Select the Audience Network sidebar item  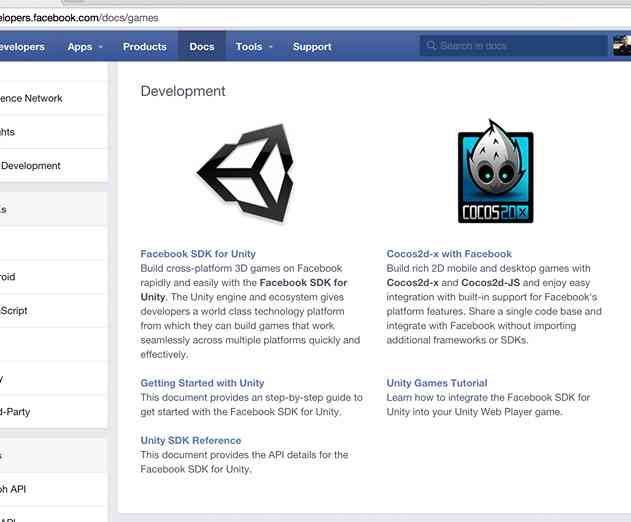coord(54,98)
